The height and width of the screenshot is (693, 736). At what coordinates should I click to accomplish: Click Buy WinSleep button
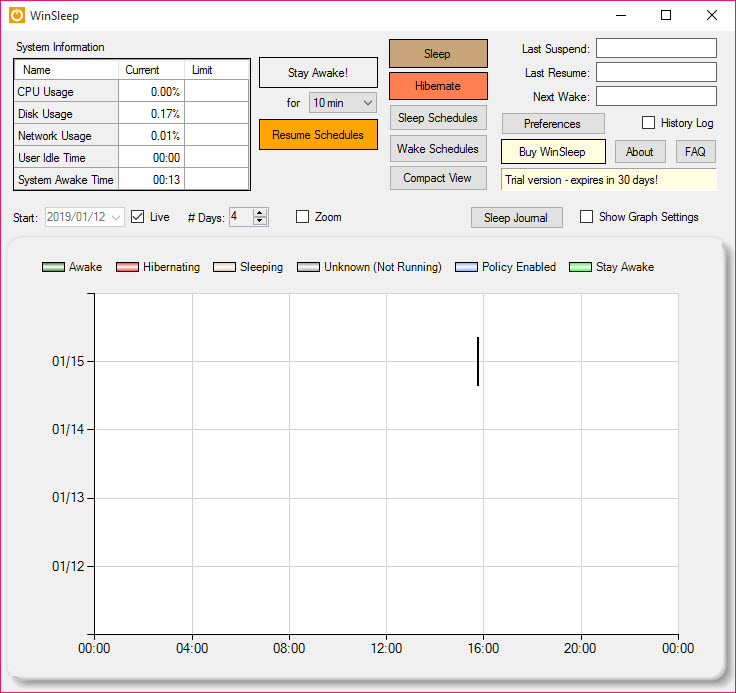pos(553,152)
